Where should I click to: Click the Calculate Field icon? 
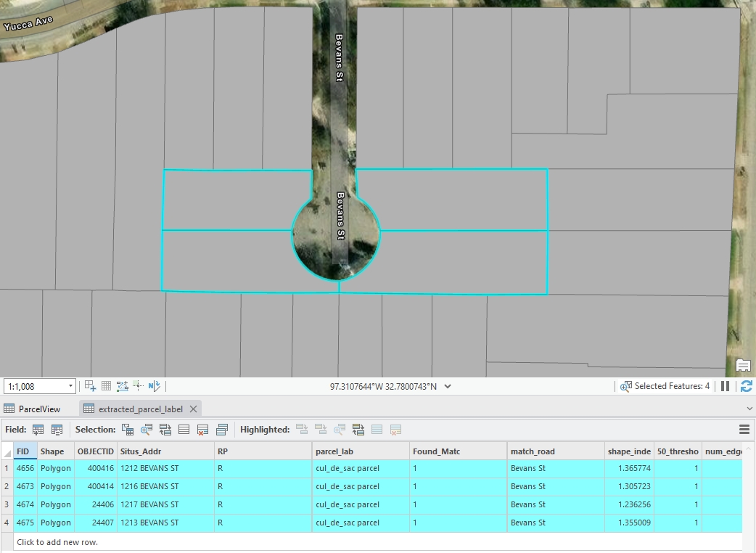click(x=57, y=430)
